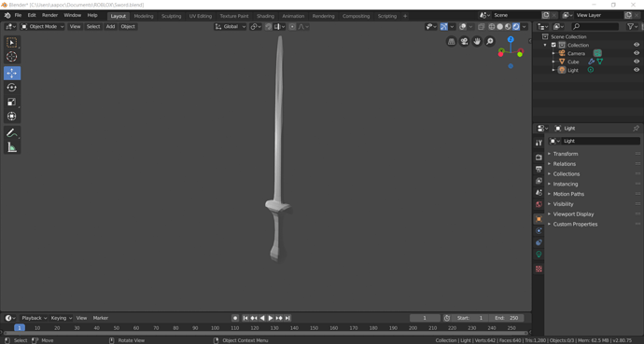Image resolution: width=644 pixels, height=344 pixels.
Task: Click the pin icon in Properties header
Action: tap(636, 129)
